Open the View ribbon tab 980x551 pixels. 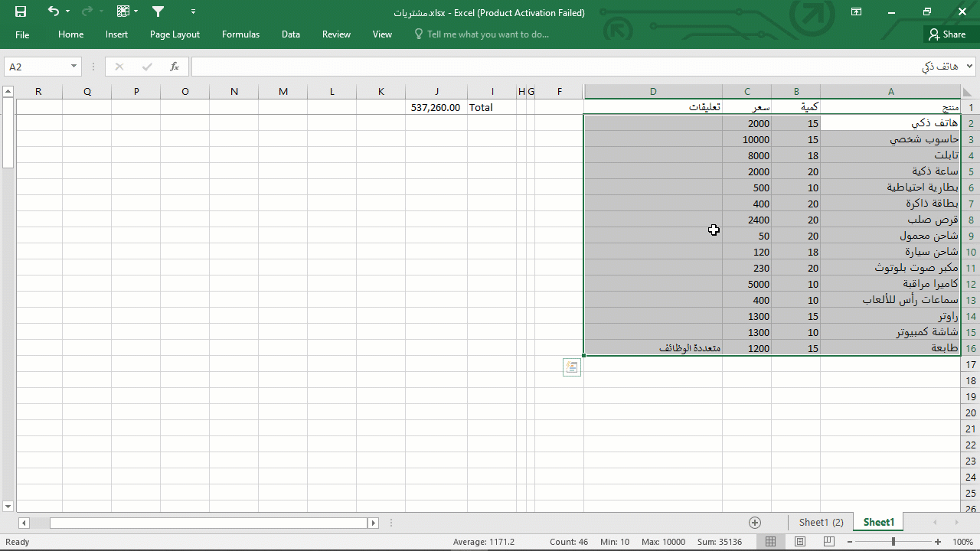382,34
